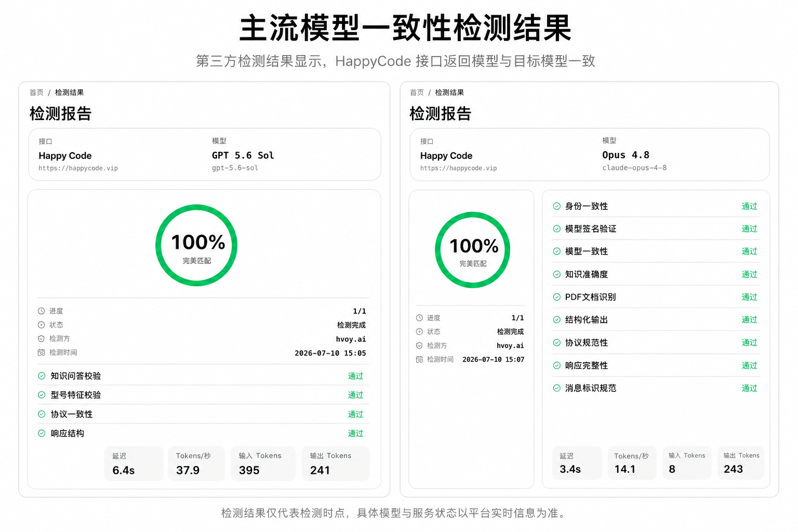Select the 输出 Tokens 241 stat card

pos(336,463)
